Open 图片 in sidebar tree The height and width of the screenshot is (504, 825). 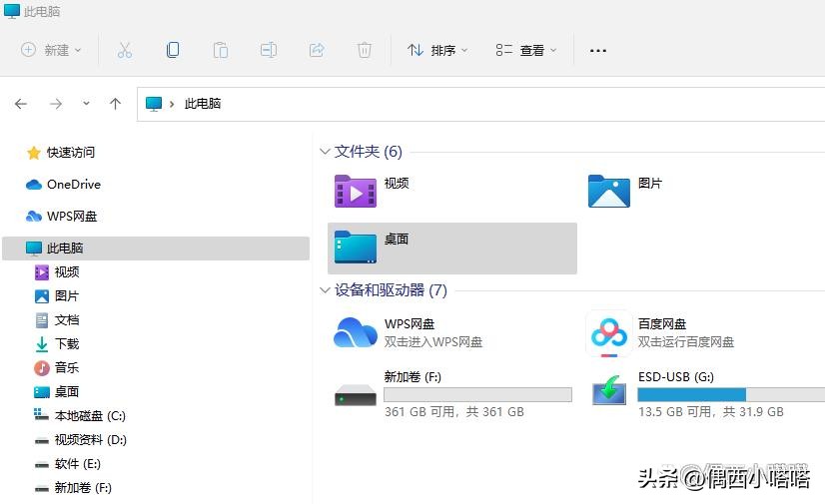[57, 295]
